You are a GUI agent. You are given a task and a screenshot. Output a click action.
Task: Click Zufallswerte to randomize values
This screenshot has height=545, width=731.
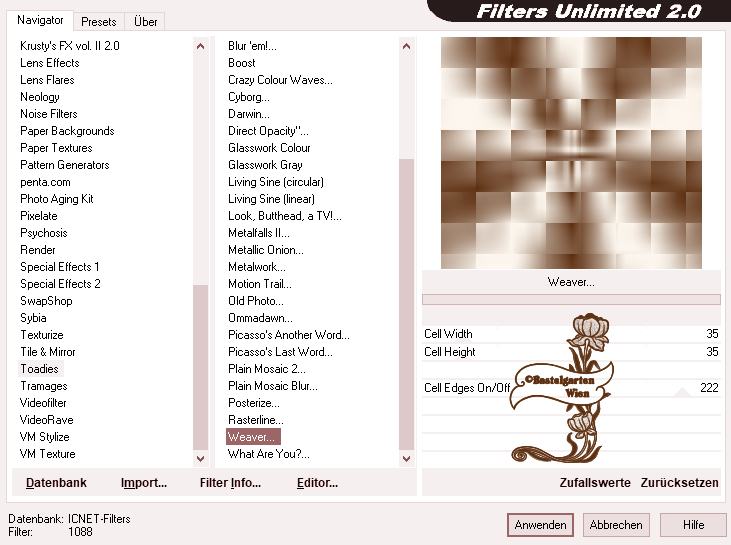click(x=595, y=483)
